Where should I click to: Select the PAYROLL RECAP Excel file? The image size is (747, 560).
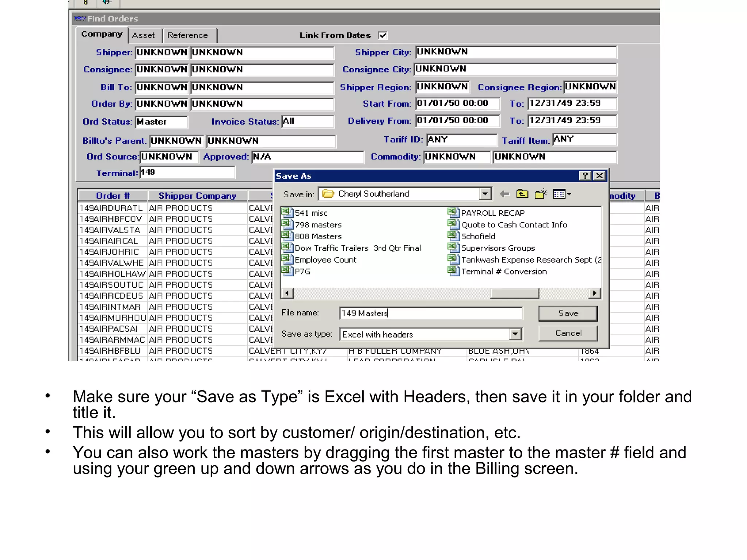click(492, 213)
